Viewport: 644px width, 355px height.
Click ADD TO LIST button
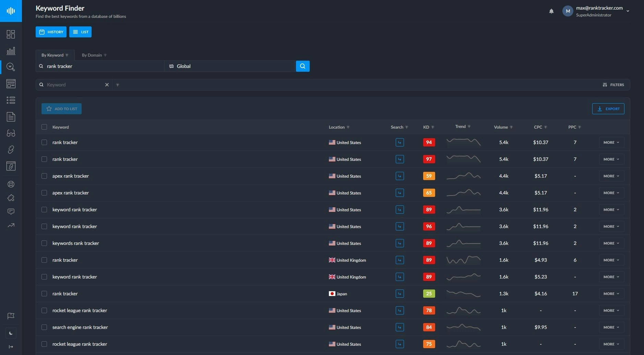pos(61,109)
